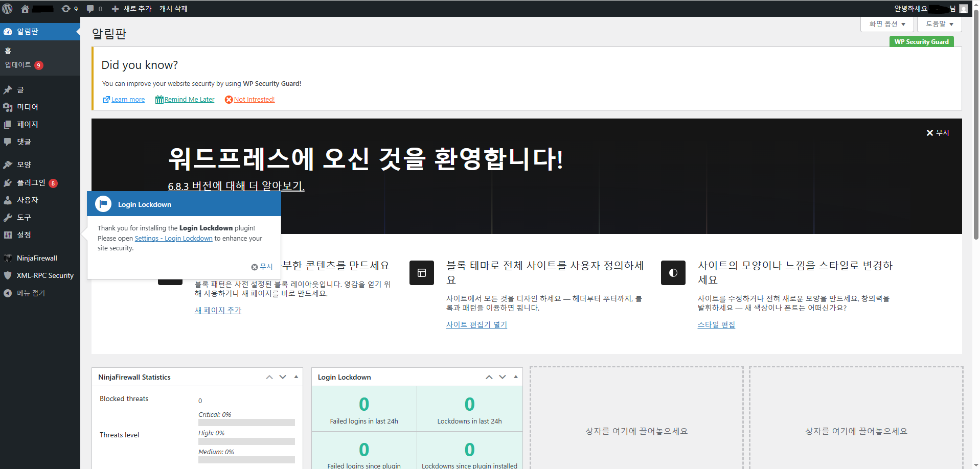Click Medium: 0% threat bar
The image size is (980, 469).
point(246,460)
